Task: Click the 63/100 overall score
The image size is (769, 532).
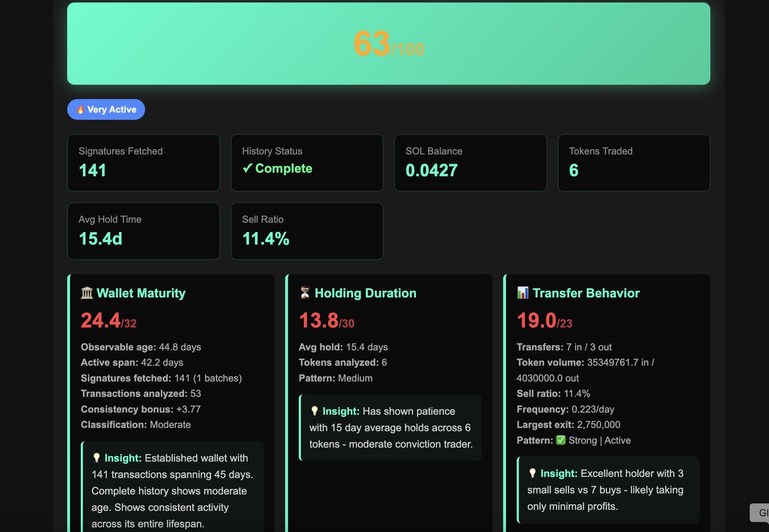Action: (x=388, y=44)
